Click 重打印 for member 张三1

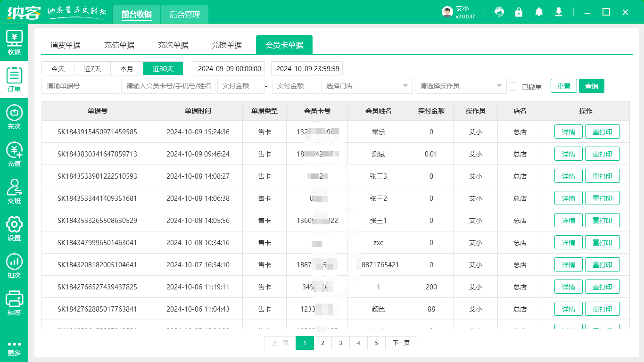point(603,221)
